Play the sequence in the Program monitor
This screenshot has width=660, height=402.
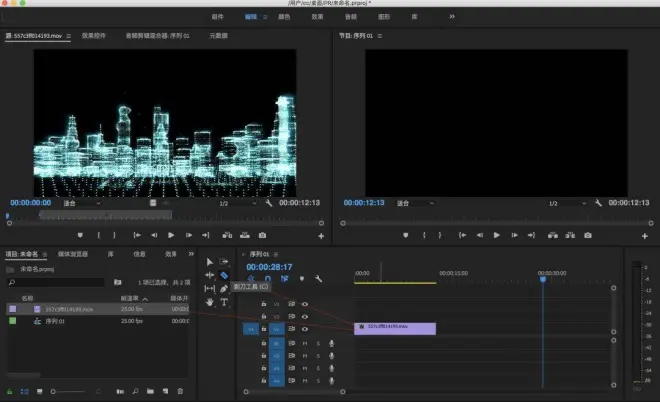497,235
